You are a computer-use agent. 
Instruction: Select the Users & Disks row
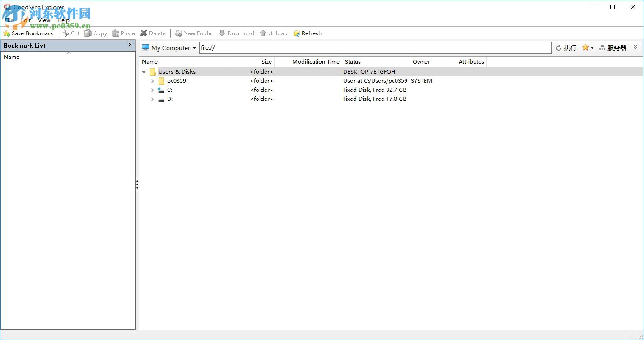coord(391,72)
